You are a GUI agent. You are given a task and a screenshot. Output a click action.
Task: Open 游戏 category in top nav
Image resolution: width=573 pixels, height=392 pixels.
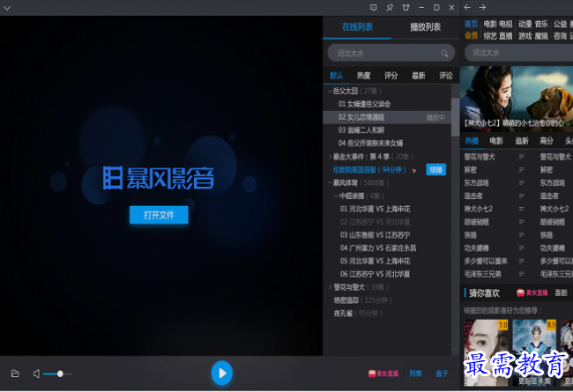[x=525, y=36]
